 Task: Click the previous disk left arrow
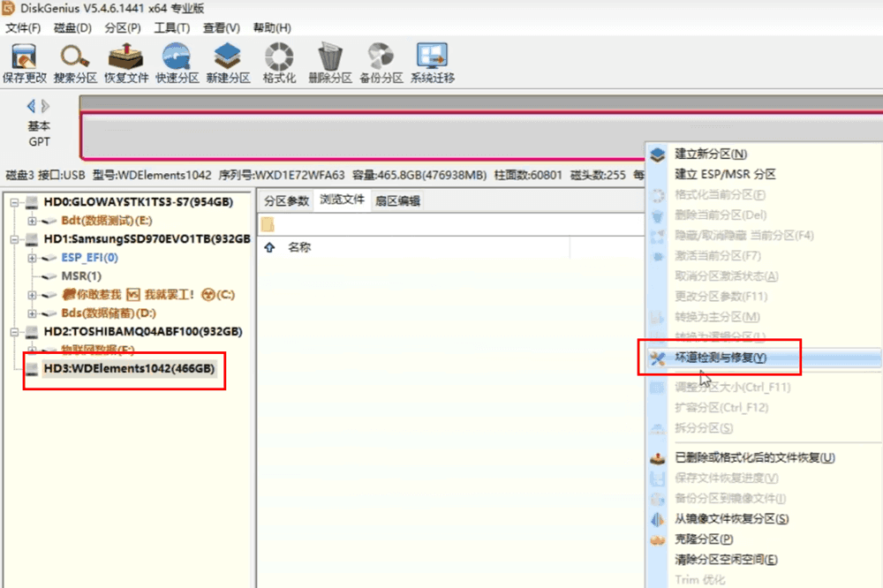pyautogui.click(x=31, y=106)
